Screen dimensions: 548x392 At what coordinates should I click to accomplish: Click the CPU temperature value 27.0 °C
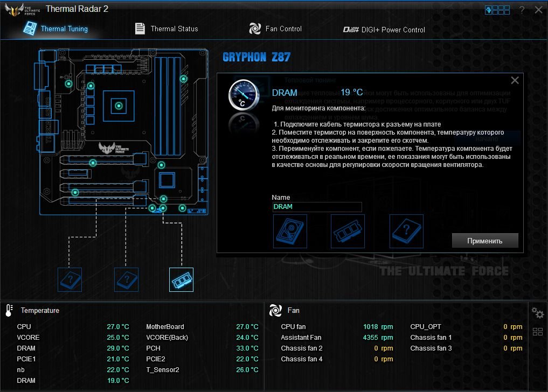(118, 327)
